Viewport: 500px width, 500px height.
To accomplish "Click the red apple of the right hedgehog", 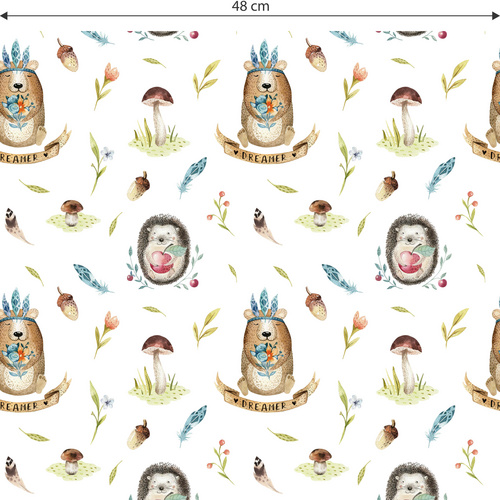I will pyautogui.click(x=410, y=261).
